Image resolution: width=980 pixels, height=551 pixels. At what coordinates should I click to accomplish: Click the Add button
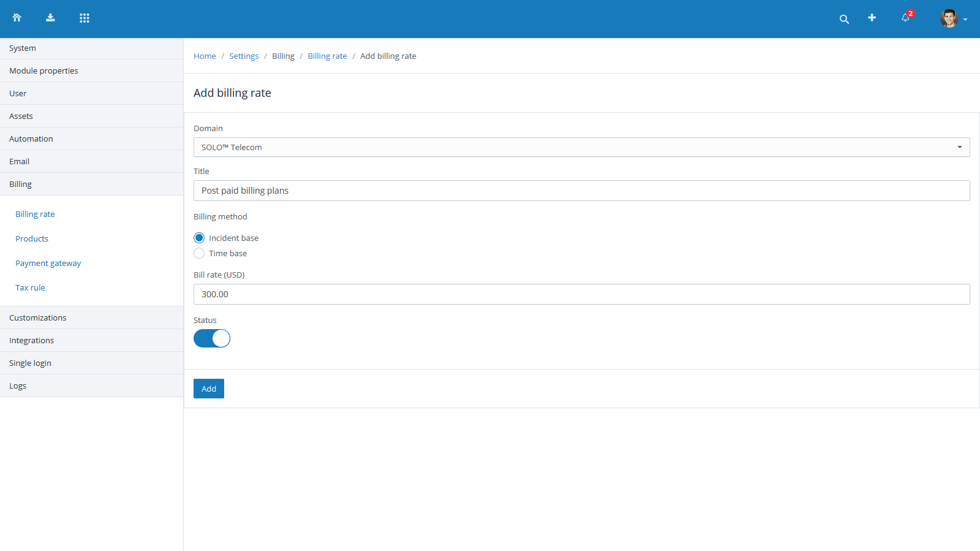click(209, 389)
